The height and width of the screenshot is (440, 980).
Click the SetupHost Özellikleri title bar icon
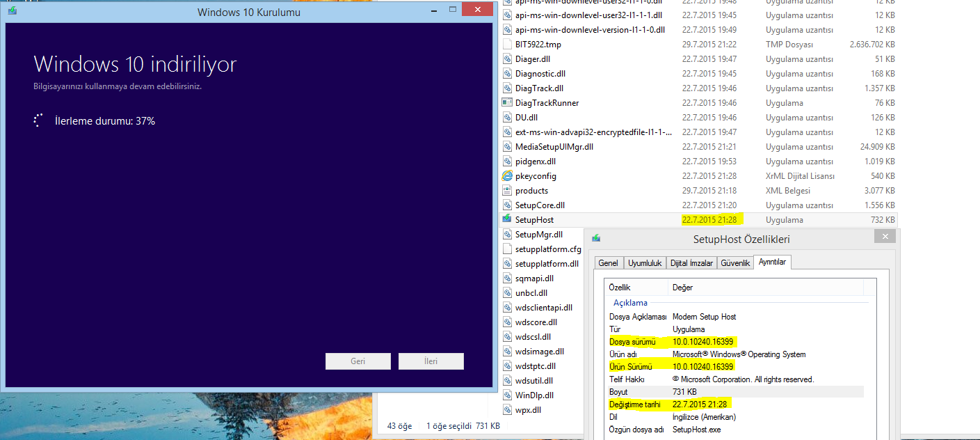coord(596,238)
